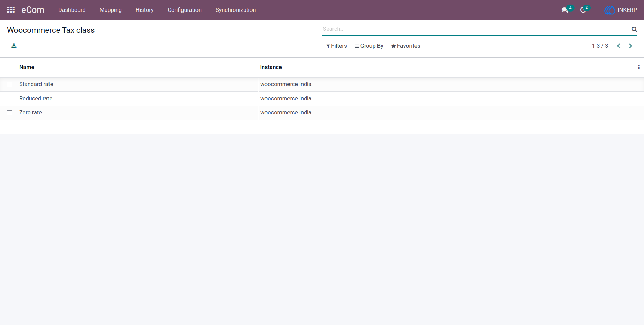The height and width of the screenshot is (325, 644).
Task: Sort by the Instance column header
Action: click(x=271, y=67)
